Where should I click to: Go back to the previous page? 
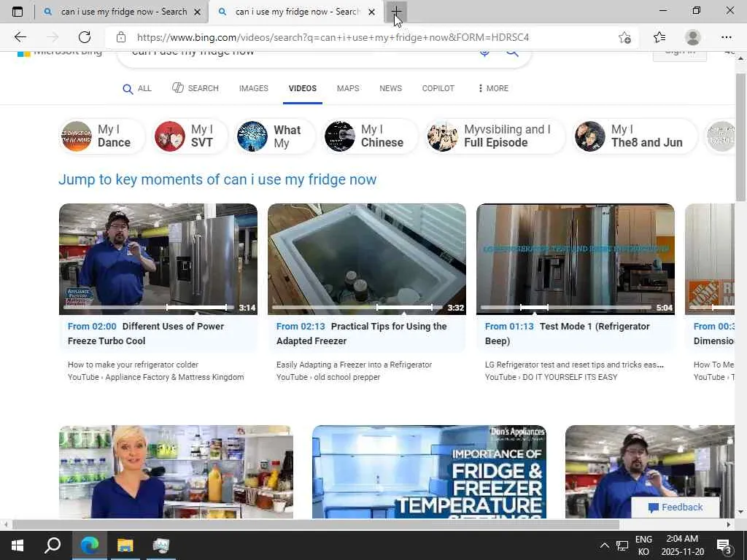click(20, 37)
